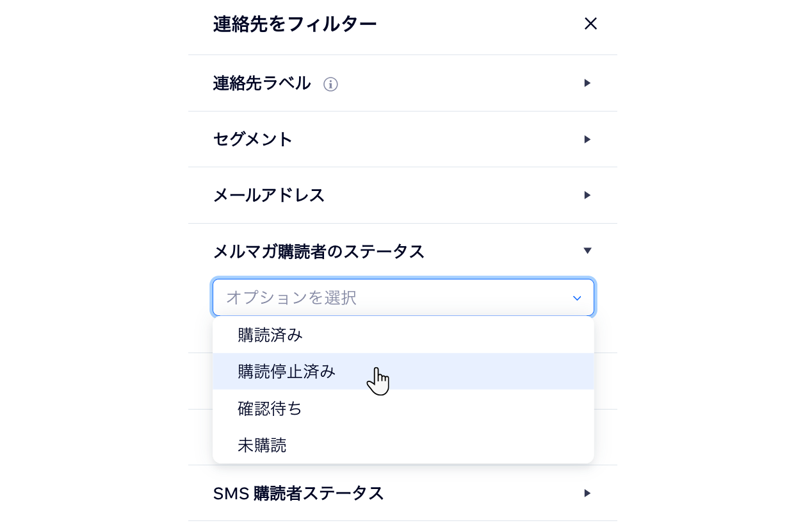Image resolution: width=812 pixels, height=523 pixels.
Task: Click the arrow beside SMS 購読者ステータス
Action: 587,493
